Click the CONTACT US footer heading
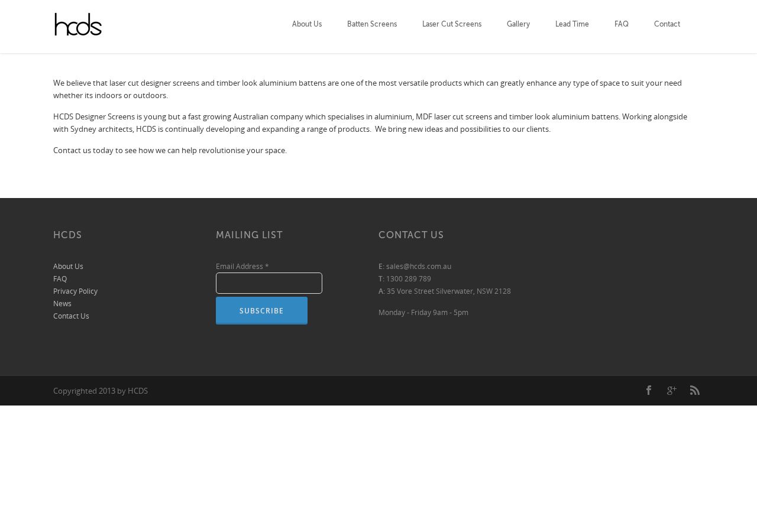The height and width of the screenshot is (532, 757). 411,235
